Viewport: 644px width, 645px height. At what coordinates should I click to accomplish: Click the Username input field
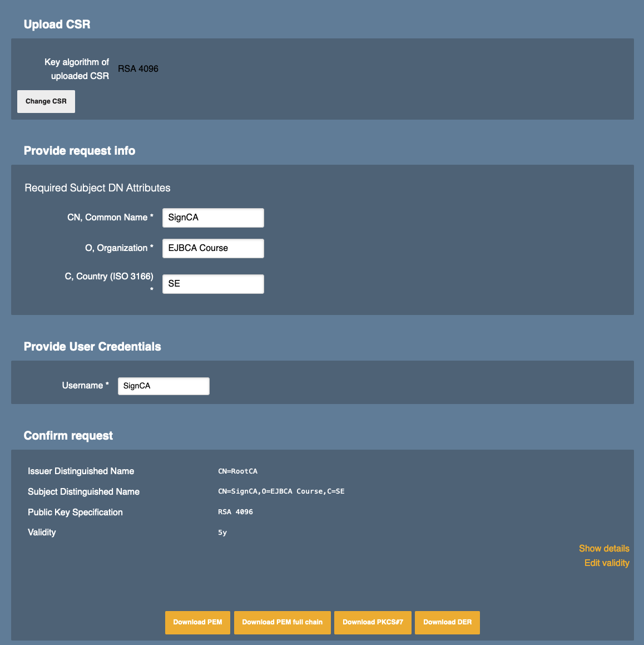pos(164,386)
